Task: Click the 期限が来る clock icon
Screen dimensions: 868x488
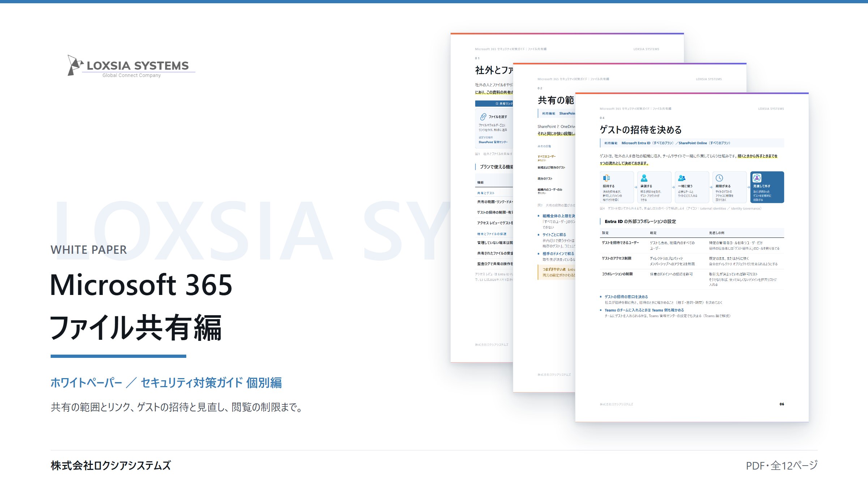Action: coord(719,178)
